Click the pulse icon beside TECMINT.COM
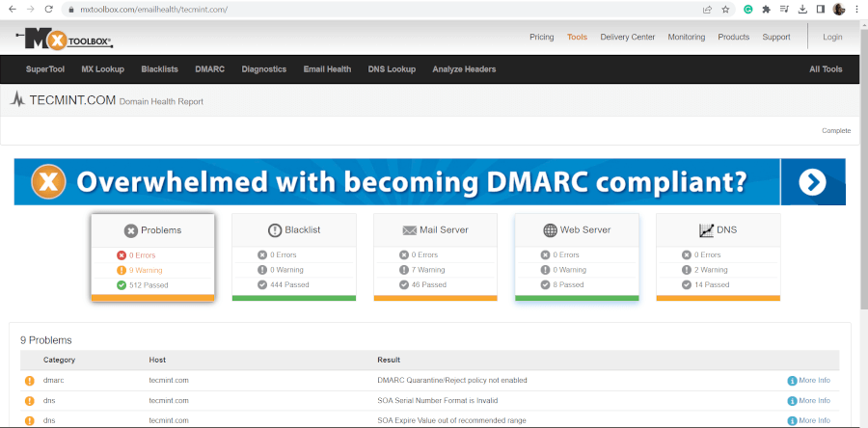 (18, 100)
